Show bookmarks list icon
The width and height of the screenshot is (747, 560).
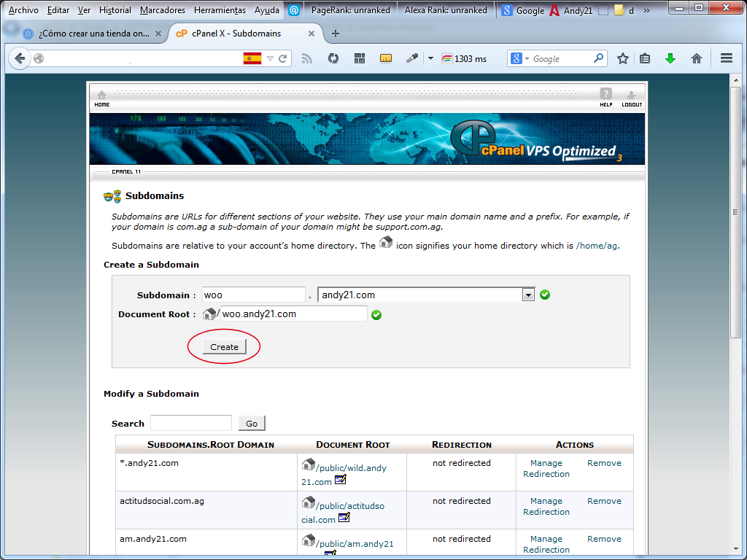[x=645, y=58]
